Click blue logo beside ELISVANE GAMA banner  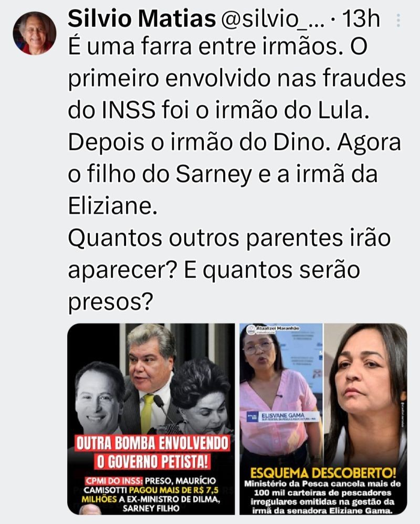[252, 417]
